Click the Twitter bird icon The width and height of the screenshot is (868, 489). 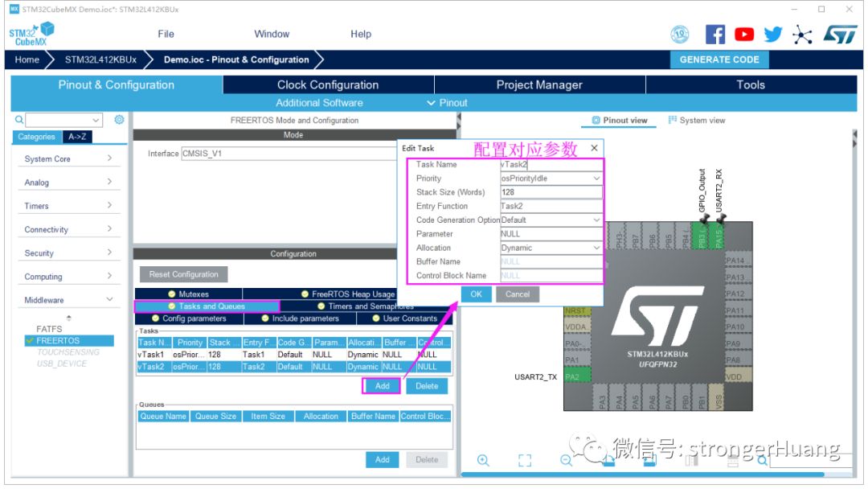773,34
